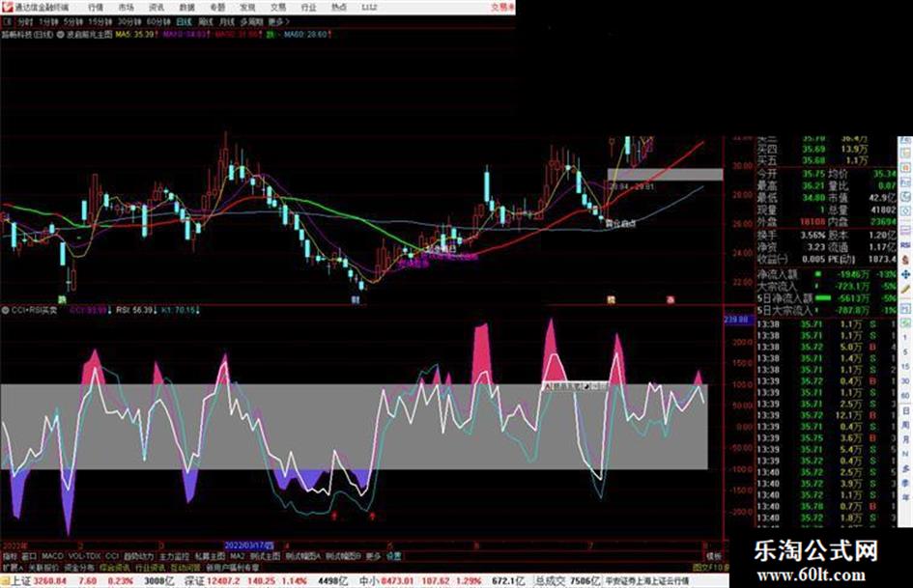Click the CCI+RSI sub-chart indicator icon

click(5, 310)
